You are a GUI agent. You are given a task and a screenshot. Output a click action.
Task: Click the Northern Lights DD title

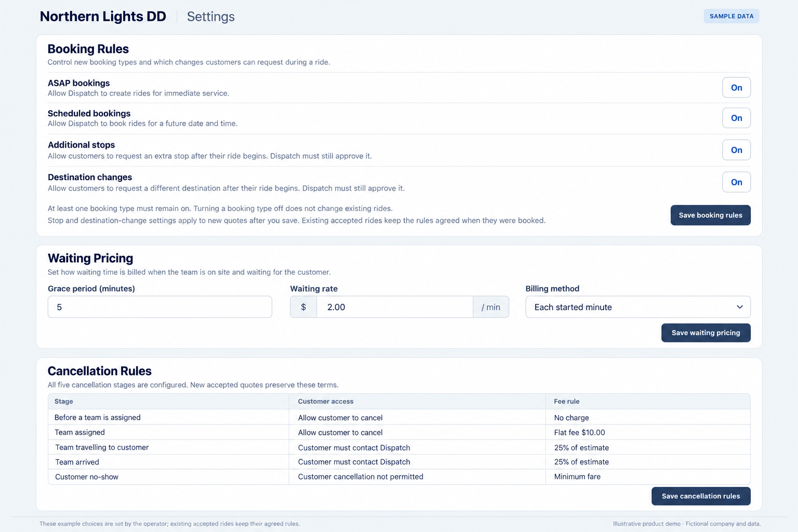[x=103, y=17]
